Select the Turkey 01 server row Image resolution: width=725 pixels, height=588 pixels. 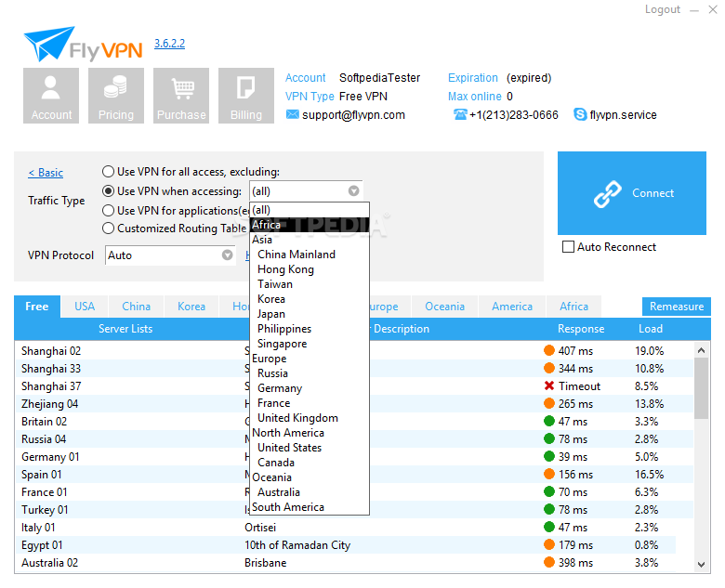[x=354, y=509]
